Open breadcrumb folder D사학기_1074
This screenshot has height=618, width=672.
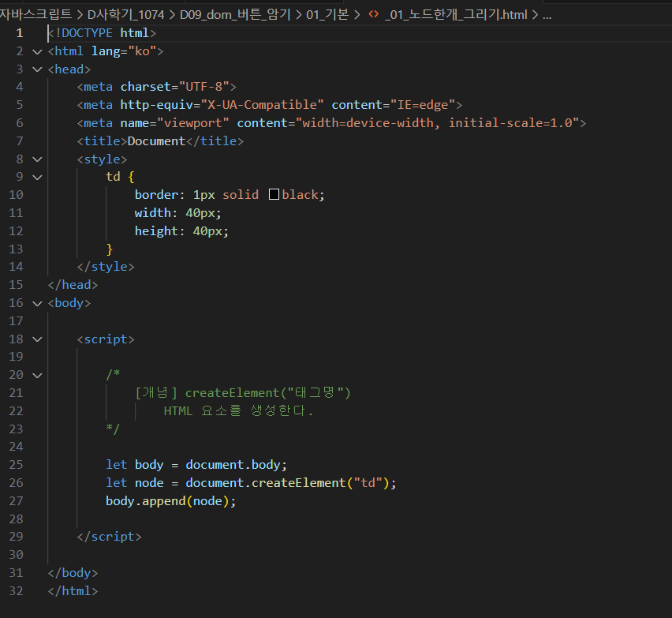(x=125, y=15)
